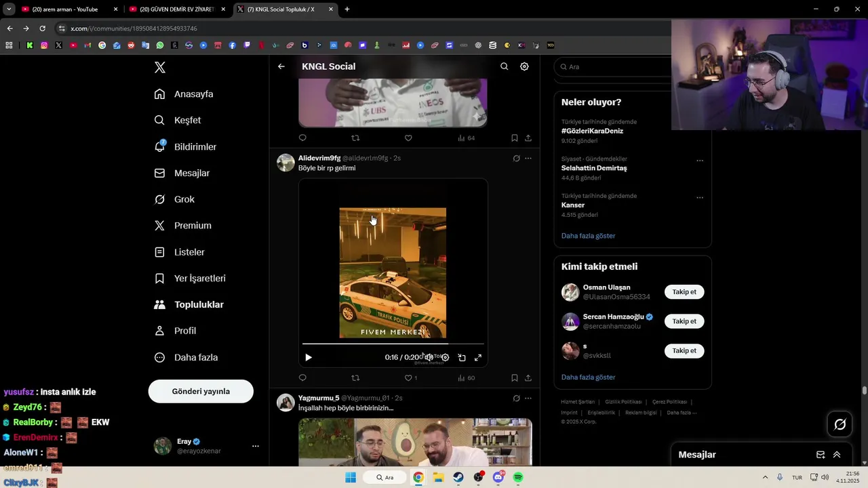Open Grok from the sidebar
Screen dimensions: 868x488
(174, 199)
